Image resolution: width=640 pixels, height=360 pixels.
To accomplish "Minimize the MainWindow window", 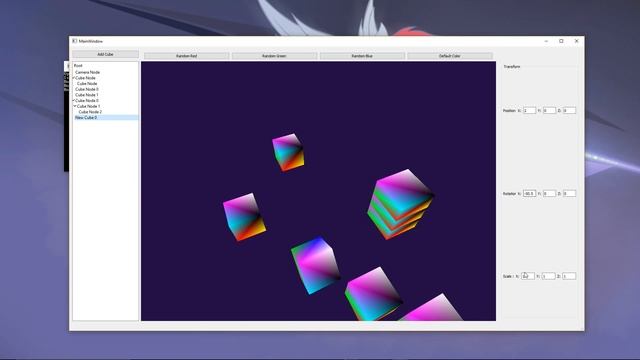I will (546, 41).
